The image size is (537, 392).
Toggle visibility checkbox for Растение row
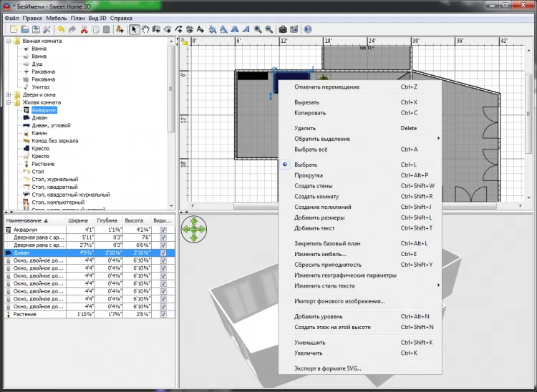coord(163,314)
